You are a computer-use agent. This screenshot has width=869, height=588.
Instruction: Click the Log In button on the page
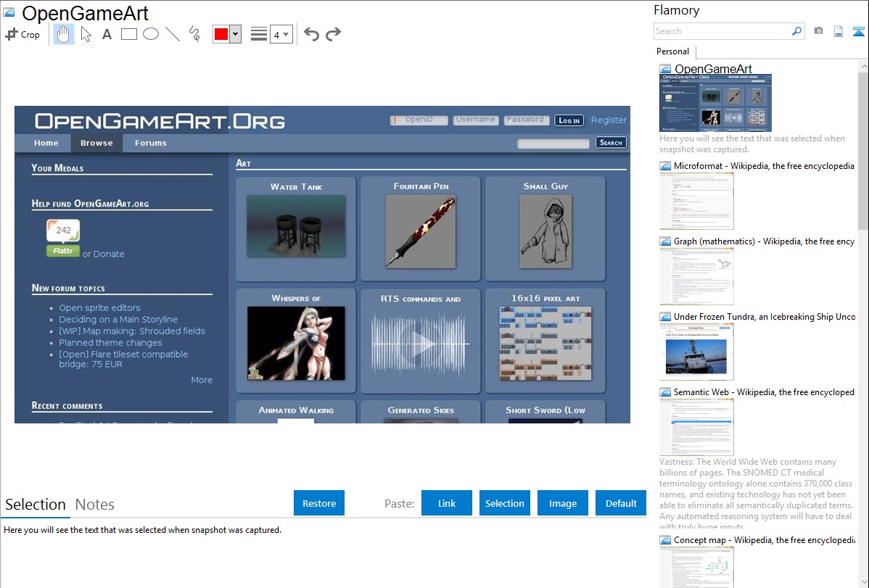pyautogui.click(x=569, y=120)
